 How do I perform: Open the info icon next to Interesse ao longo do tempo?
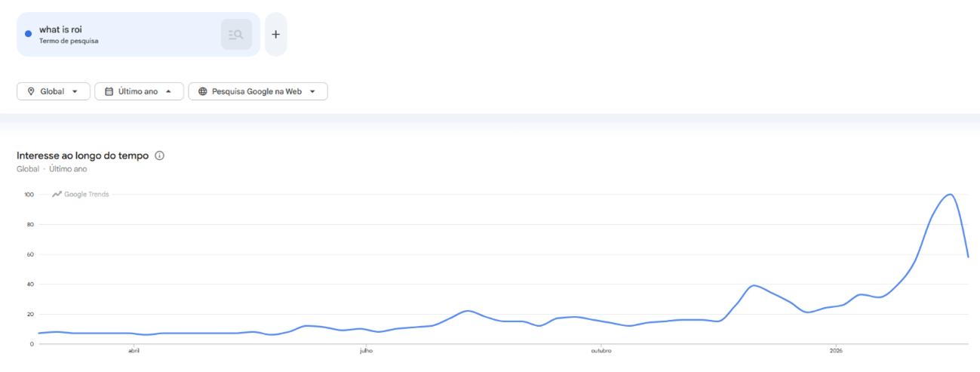tap(159, 155)
